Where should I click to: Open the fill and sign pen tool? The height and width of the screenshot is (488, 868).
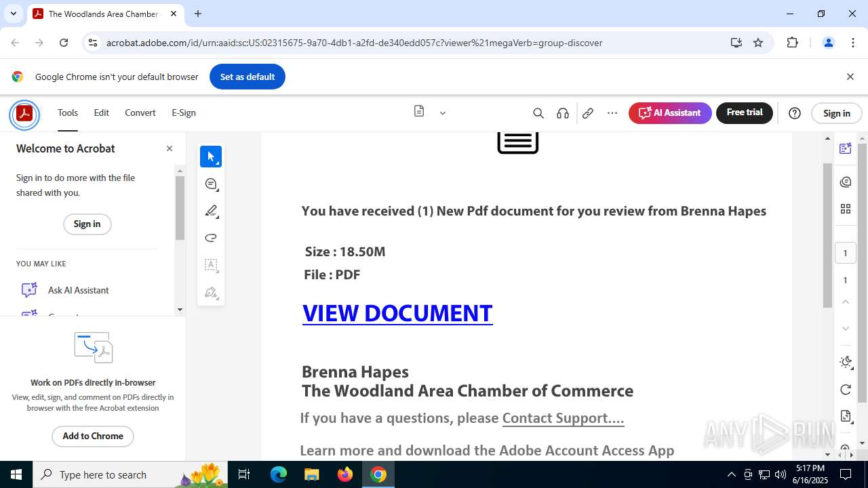coord(211,293)
